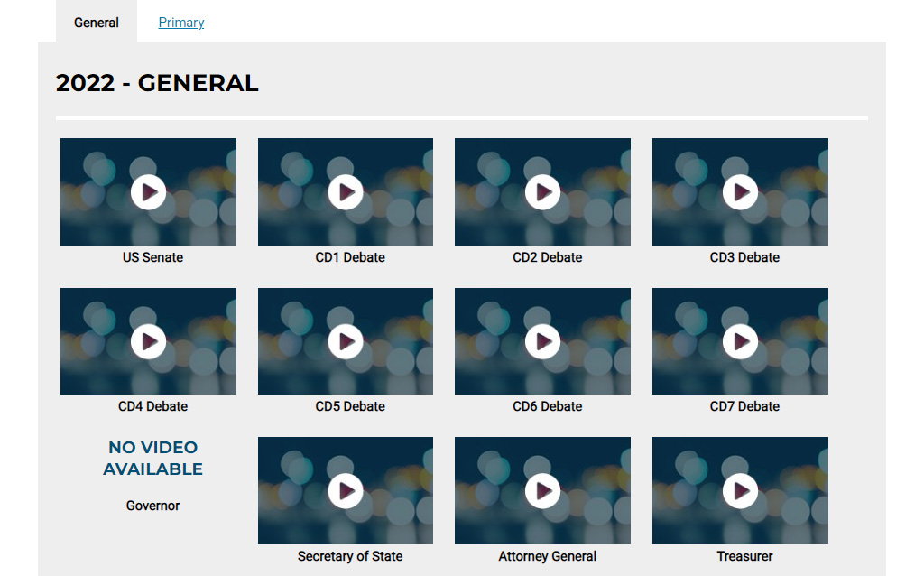Click the CD2 Debate caption

548,257
